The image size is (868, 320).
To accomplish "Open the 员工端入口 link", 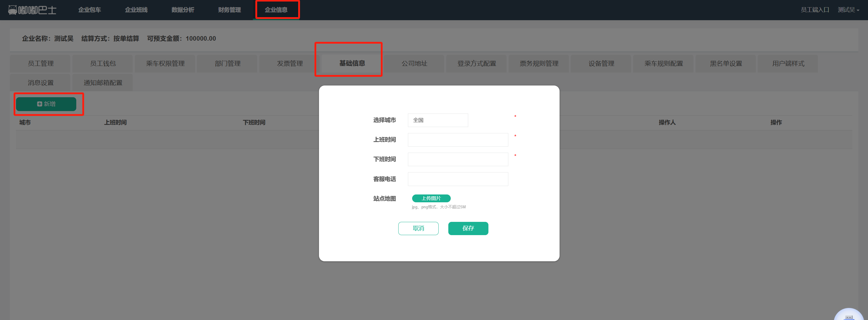I will (x=814, y=10).
